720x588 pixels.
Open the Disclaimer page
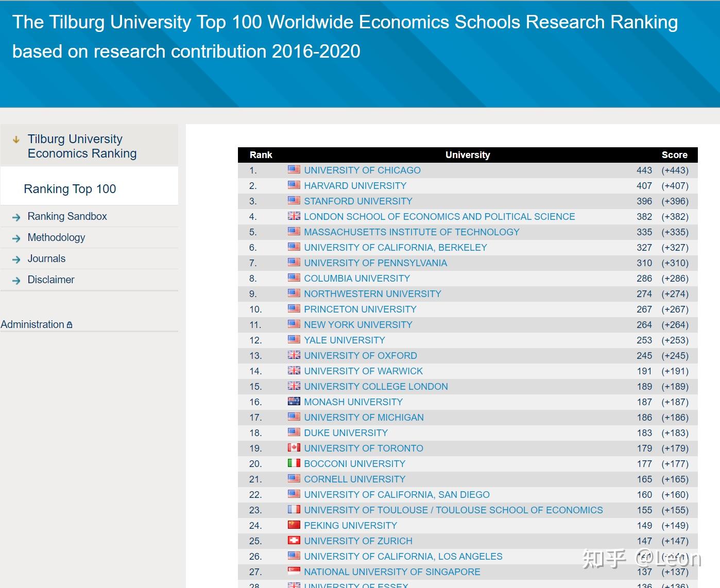(51, 280)
